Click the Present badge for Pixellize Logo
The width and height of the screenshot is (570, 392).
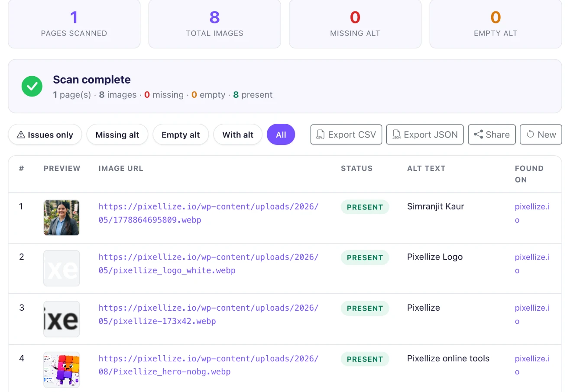[365, 257]
